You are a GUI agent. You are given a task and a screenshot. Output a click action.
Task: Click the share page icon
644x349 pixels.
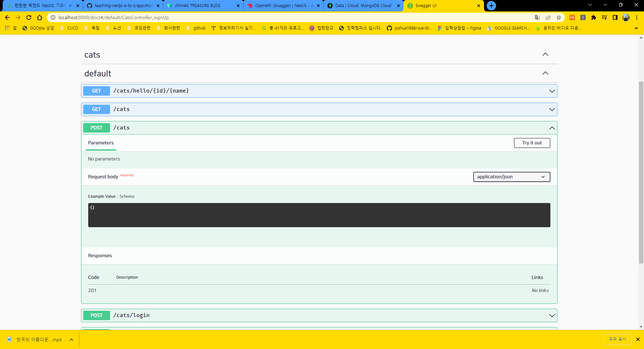(548, 17)
